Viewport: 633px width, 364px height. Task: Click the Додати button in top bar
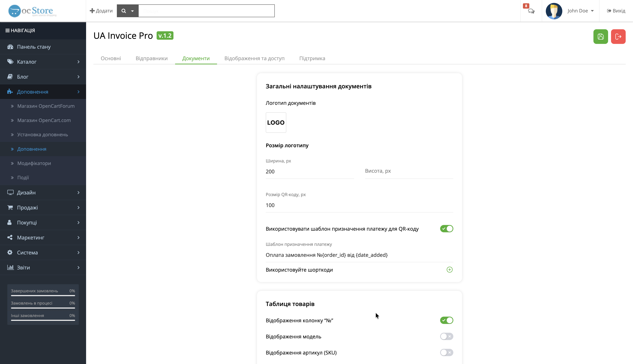[x=101, y=11]
